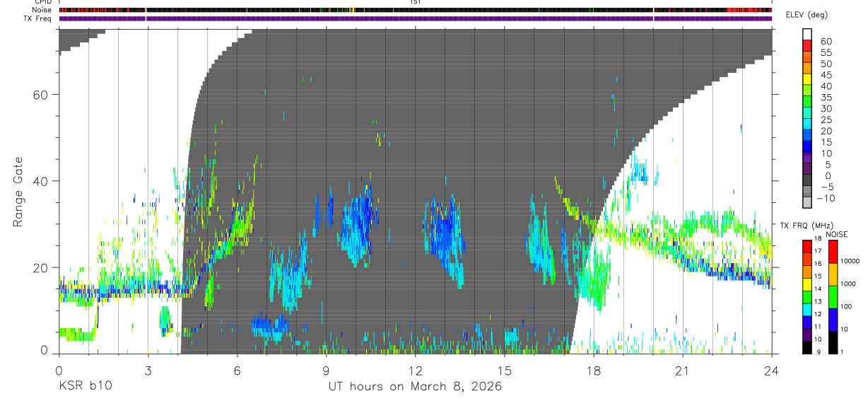Click the TX FRQ scale label '13'
The image size is (868, 401).
coord(818,302)
